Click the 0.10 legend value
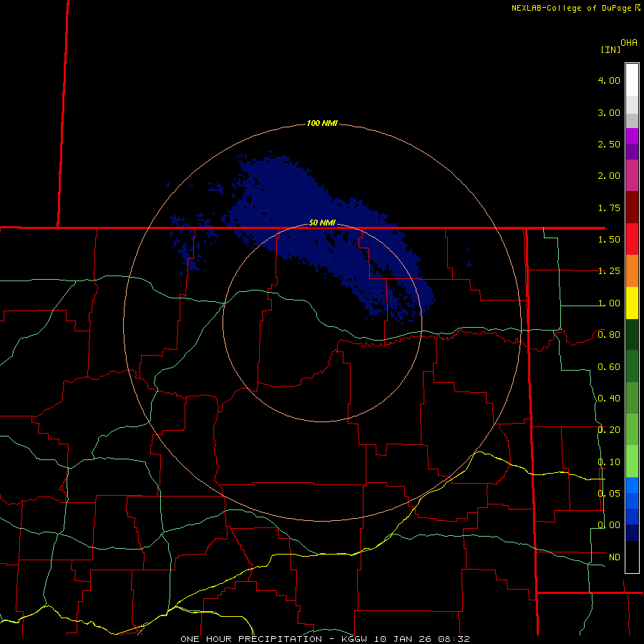The image size is (644, 644). [609, 462]
